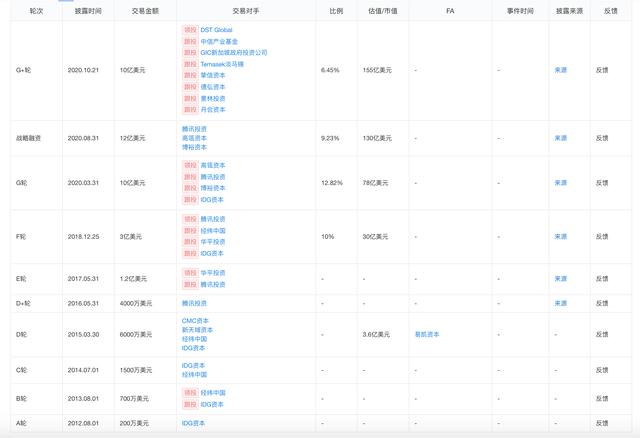Select the 6.45% ratio cell
Viewport: 640px width, 438px height.
(x=330, y=70)
